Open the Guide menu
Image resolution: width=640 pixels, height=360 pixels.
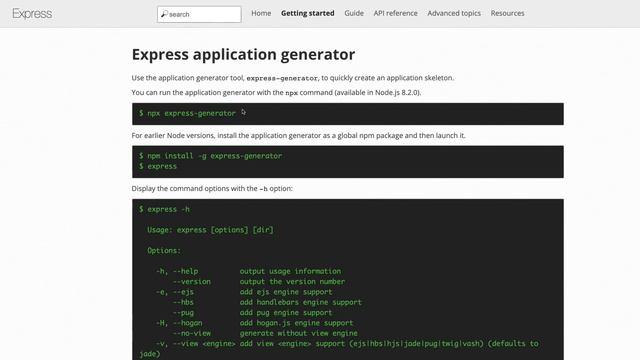click(x=354, y=13)
